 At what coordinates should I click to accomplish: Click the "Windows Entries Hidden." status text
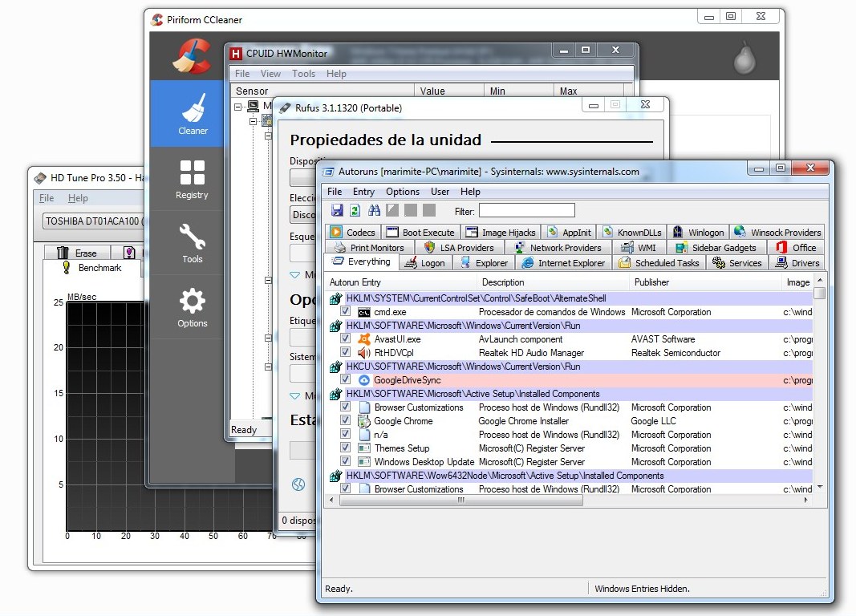(x=642, y=589)
